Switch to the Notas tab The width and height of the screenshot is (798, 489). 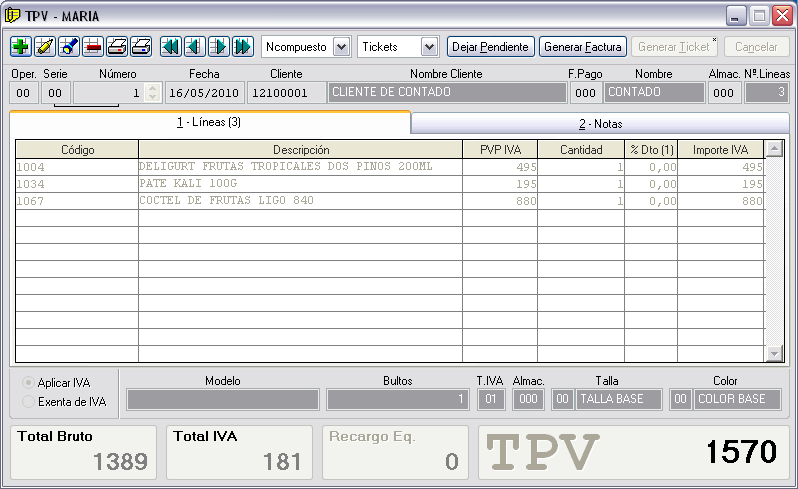coord(599,123)
